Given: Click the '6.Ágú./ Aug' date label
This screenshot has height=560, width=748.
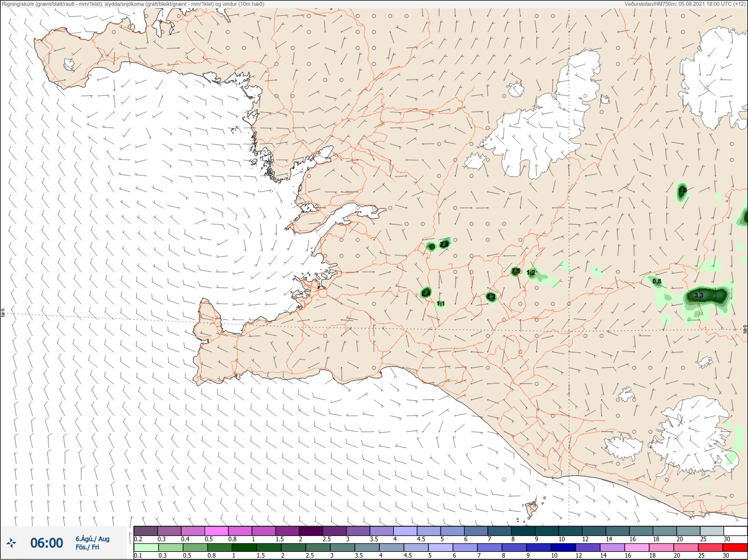Looking at the screenshot, I should coord(92,539).
